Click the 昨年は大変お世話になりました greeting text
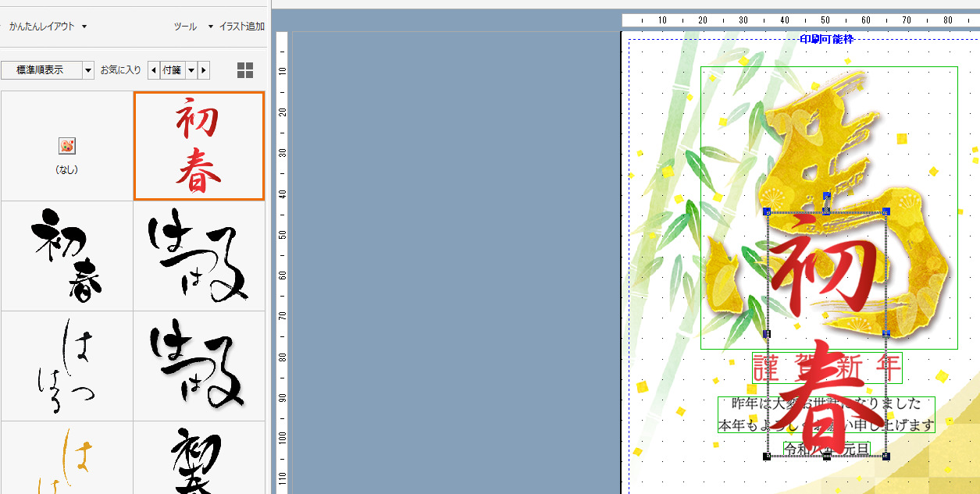980x494 pixels. click(825, 404)
